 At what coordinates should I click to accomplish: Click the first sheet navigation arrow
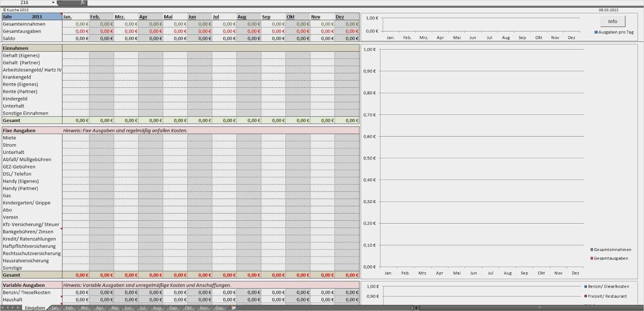3,308
